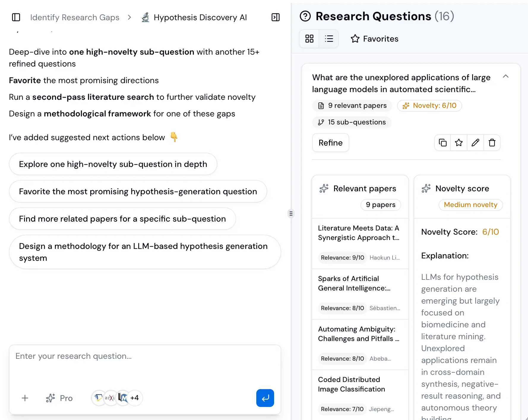Screen dimensions: 528x420
Task: Switch to grid view layout
Action: pyautogui.click(x=309, y=39)
